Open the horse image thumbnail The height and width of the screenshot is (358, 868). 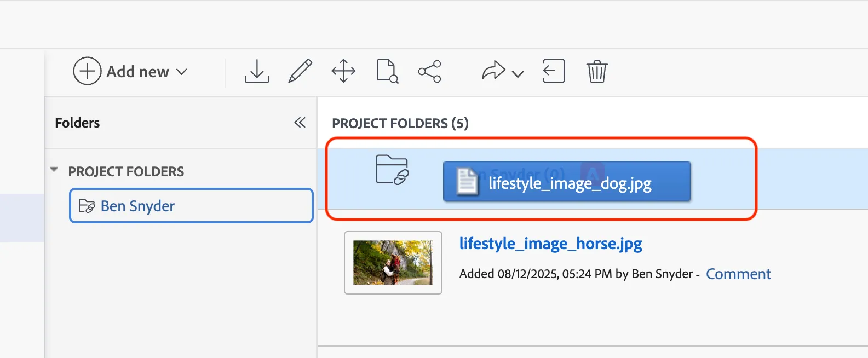(x=393, y=263)
